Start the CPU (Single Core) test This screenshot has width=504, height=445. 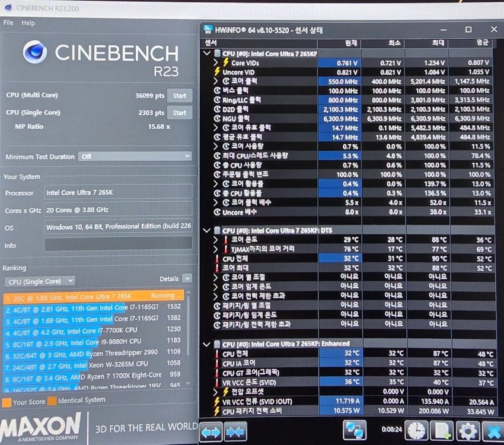click(179, 113)
